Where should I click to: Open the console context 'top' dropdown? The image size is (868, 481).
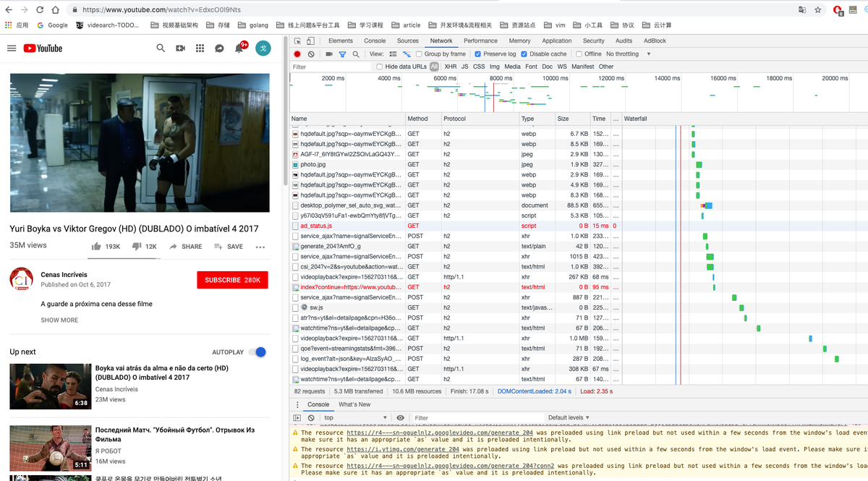[356, 417]
